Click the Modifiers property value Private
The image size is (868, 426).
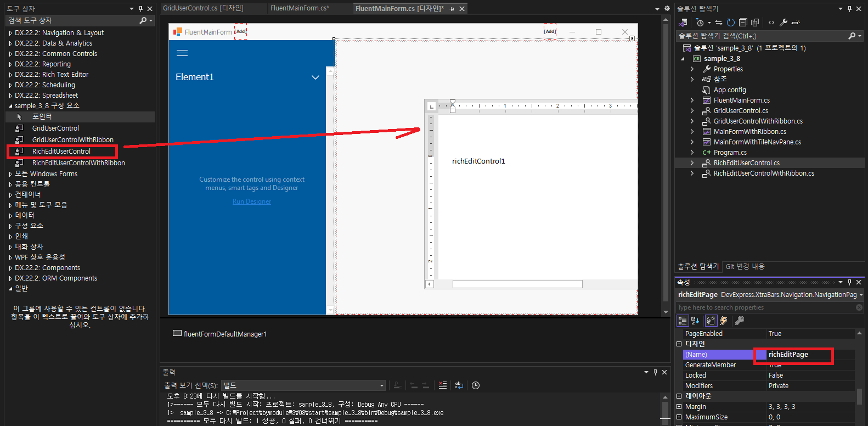coord(810,386)
